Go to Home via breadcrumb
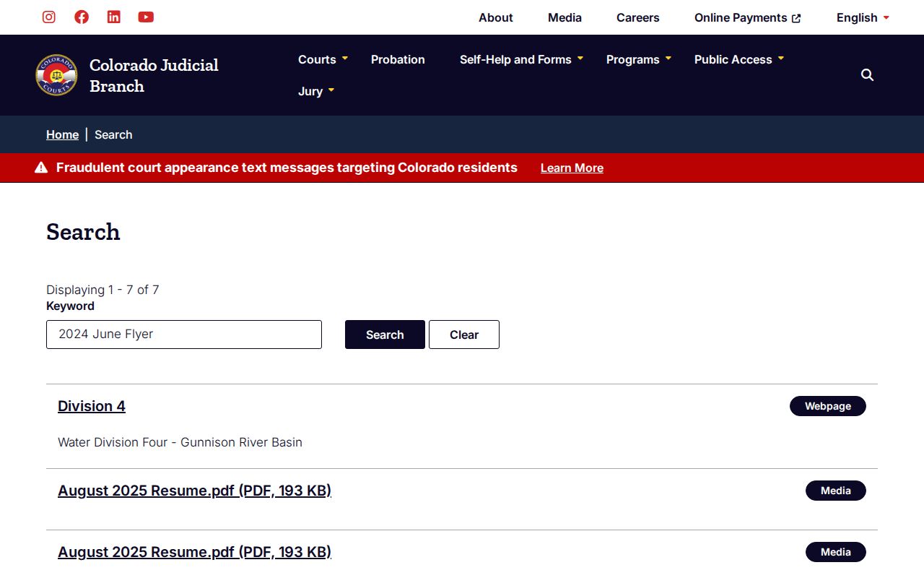The image size is (924, 578). [62, 134]
